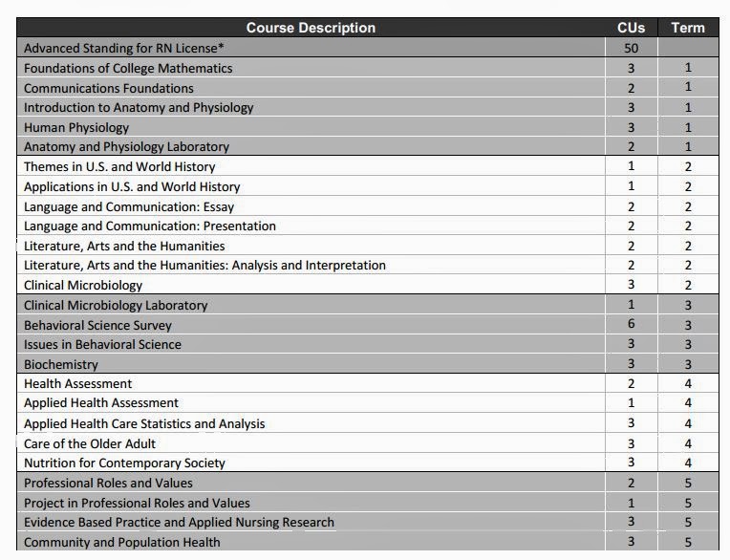730x560 pixels.
Task: Click Term value for Community and Population Health
Action: (x=688, y=542)
